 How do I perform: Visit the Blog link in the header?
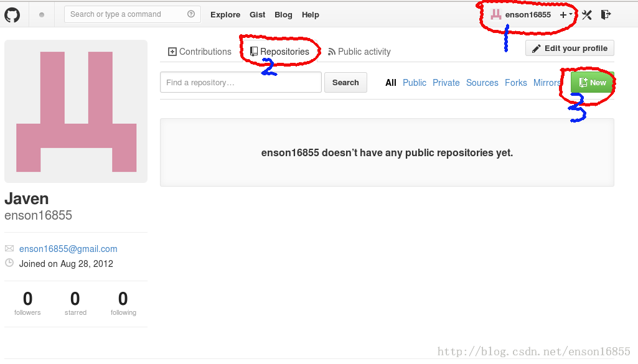coord(283,15)
